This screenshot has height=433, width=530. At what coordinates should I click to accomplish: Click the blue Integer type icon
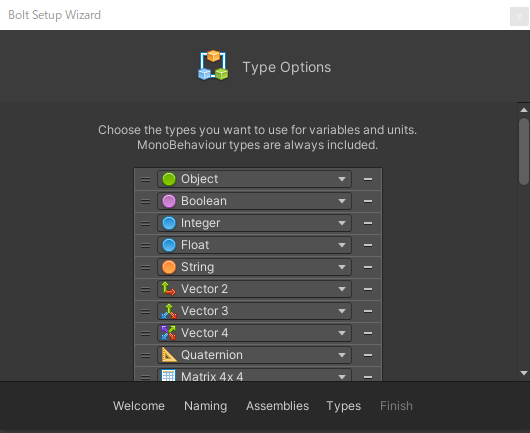[x=169, y=223]
